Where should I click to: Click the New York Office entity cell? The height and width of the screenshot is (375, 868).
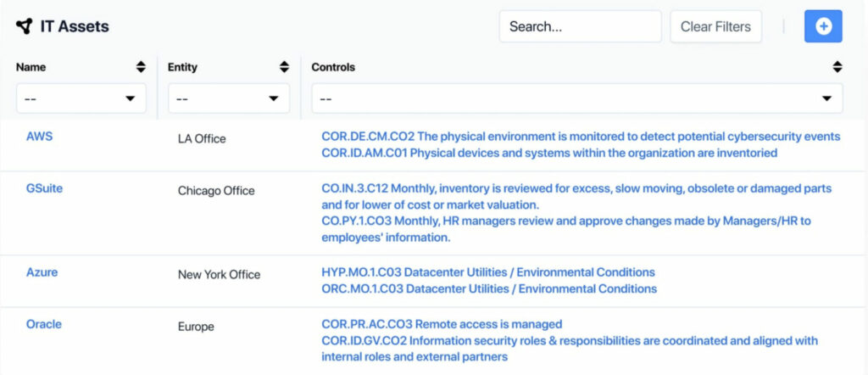click(219, 275)
